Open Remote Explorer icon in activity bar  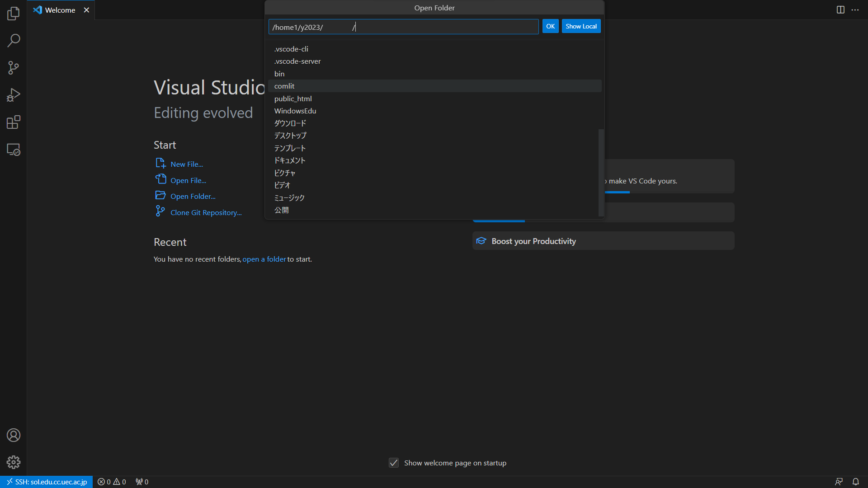pos(14,150)
